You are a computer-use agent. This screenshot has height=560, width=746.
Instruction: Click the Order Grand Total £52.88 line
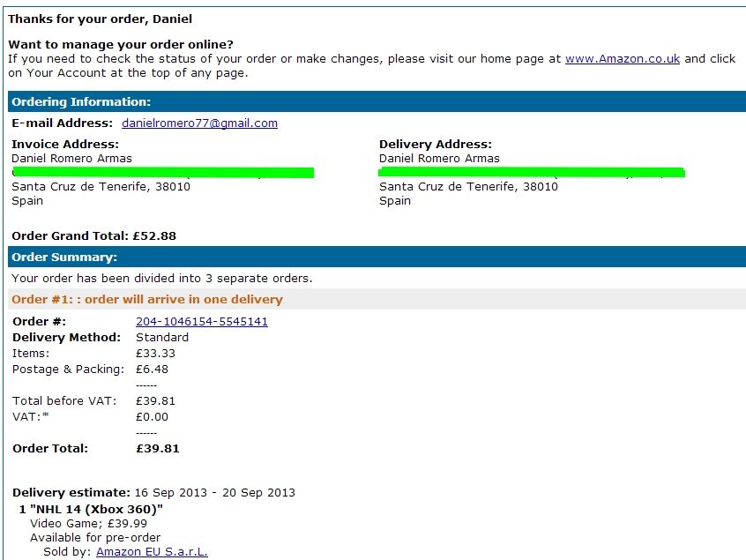point(93,236)
